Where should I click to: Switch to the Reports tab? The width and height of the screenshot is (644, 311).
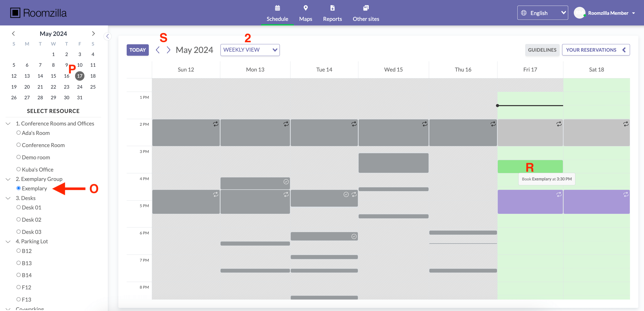point(332,19)
